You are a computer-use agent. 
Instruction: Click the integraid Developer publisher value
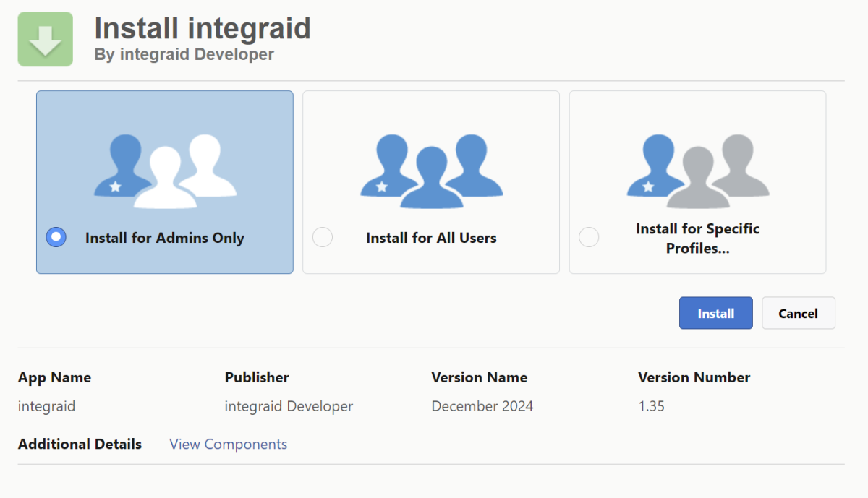tap(289, 406)
